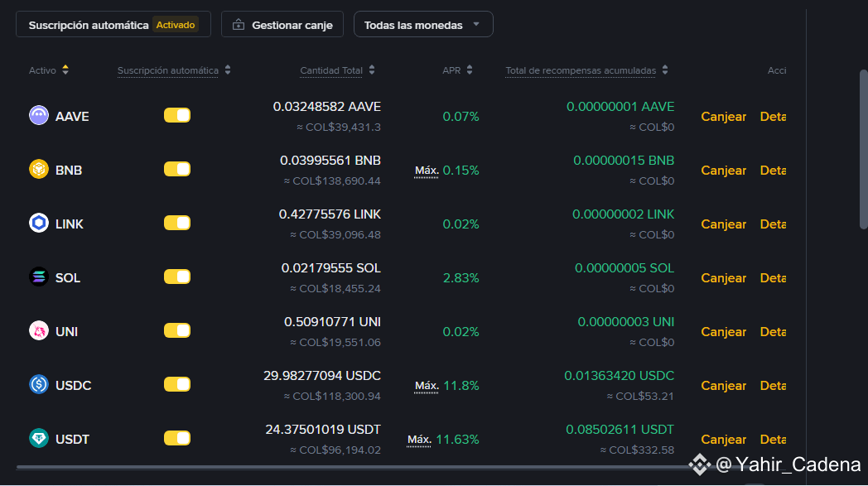Click the 0.01363420 USDC rewards value
The height and width of the screenshot is (486, 868).
pos(619,375)
